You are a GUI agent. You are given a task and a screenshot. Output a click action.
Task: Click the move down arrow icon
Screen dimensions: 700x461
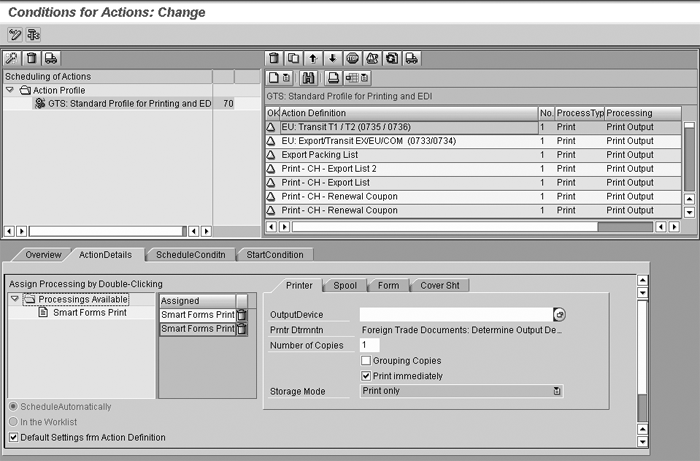pos(333,59)
